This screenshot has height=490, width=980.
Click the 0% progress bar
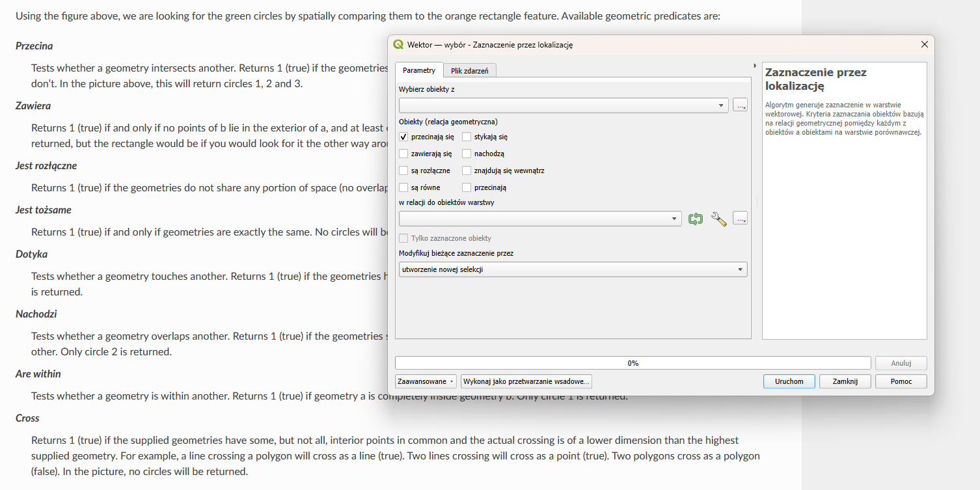[x=633, y=363]
